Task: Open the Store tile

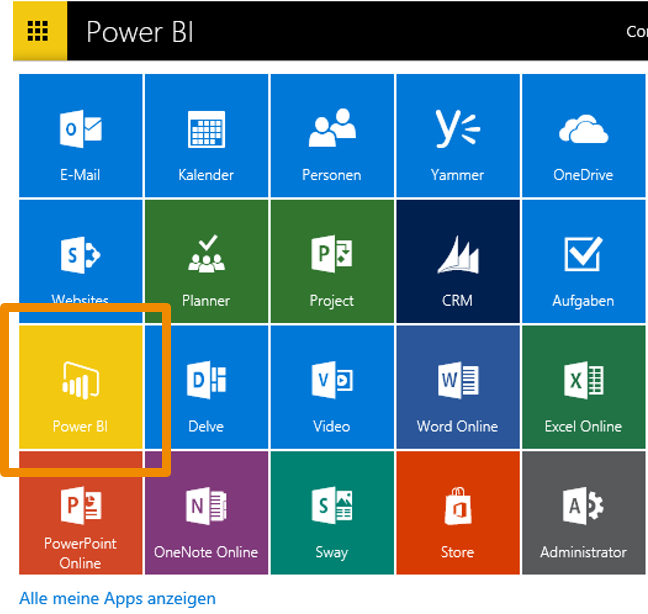Action: tap(458, 513)
